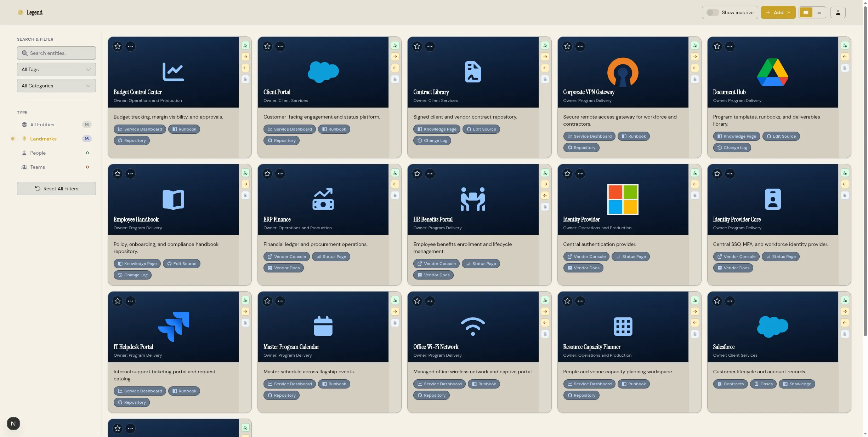
Task: Switch to list view
Action: (819, 12)
